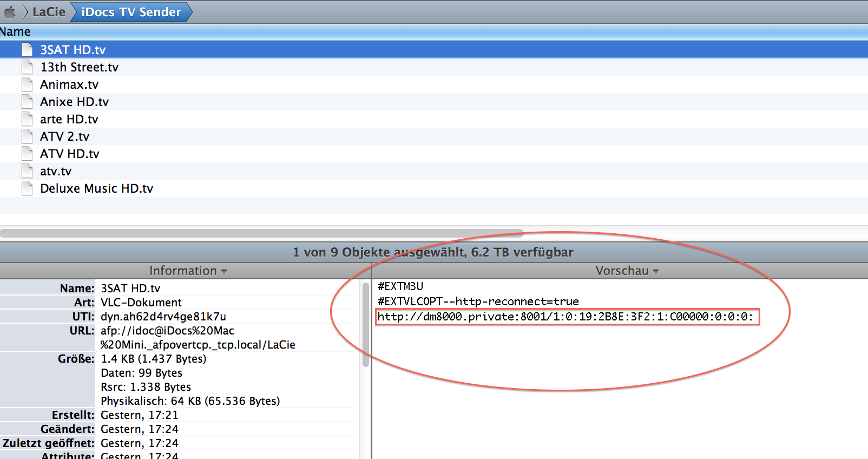Click the ATV 2.tv document icon
Screen dimensions: 868x459
[27, 136]
